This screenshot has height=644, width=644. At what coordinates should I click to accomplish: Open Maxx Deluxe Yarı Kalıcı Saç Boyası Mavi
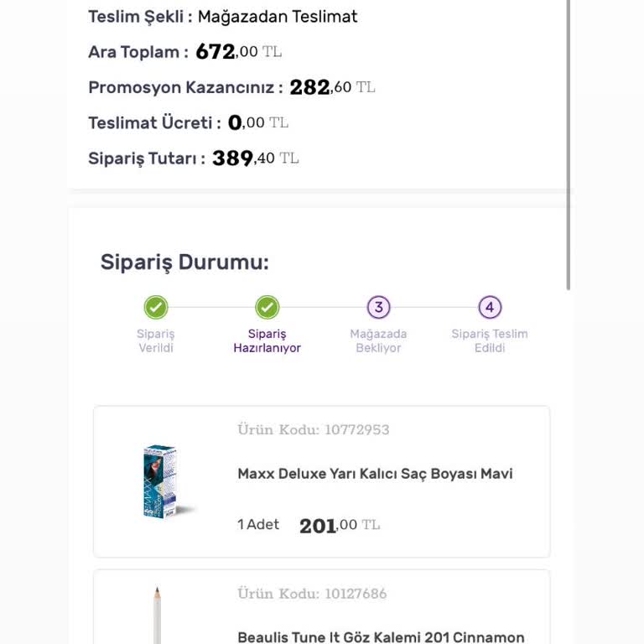click(x=375, y=474)
